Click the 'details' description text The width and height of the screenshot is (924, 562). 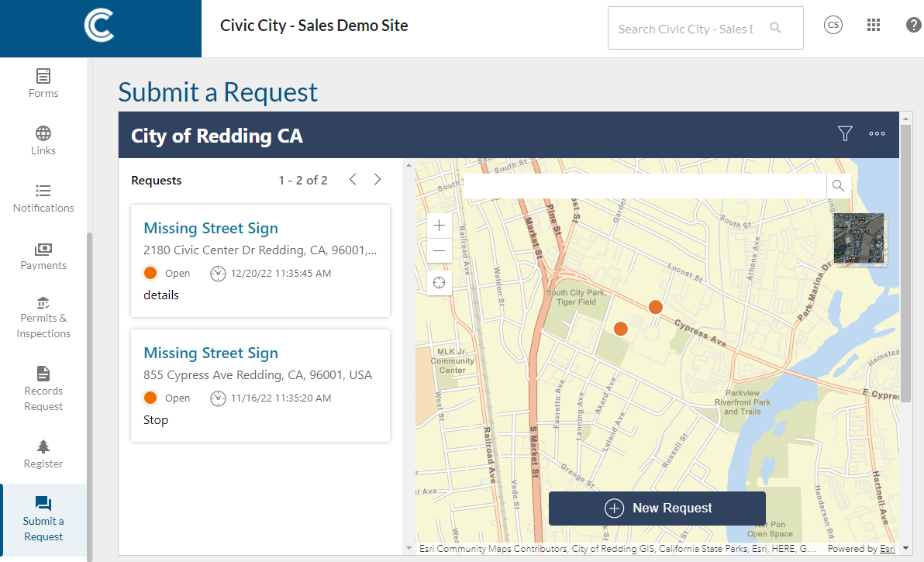tap(161, 295)
